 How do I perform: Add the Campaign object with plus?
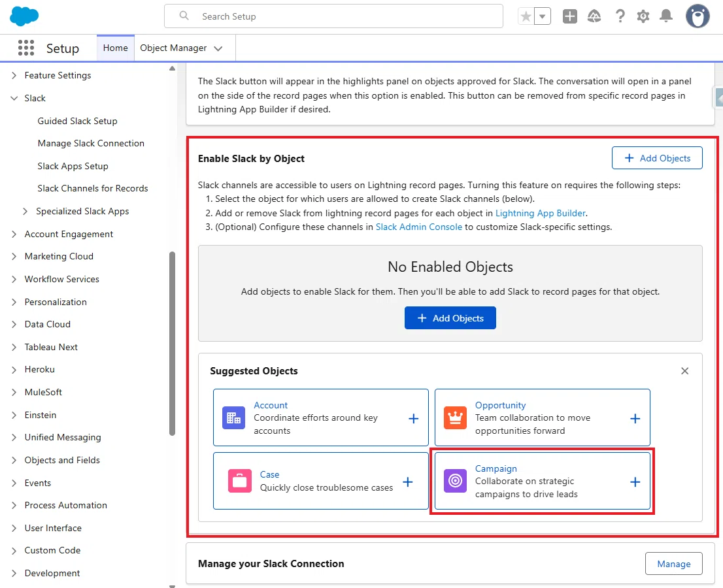coord(635,482)
